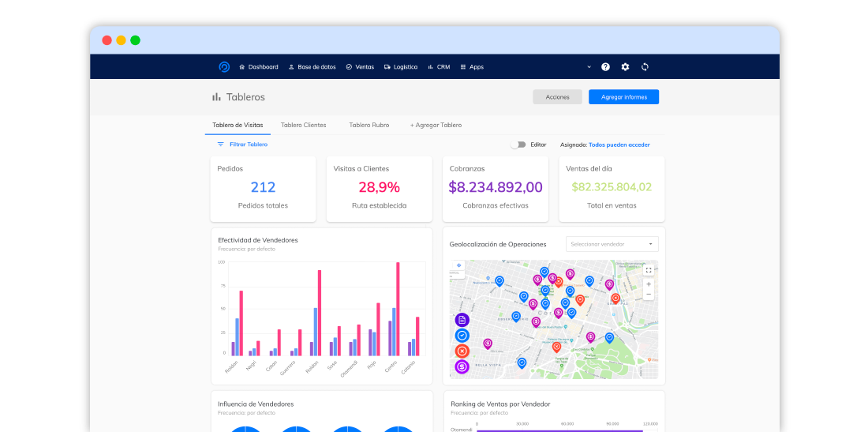Click the red X pin near Palacio Ferreyra

[x=556, y=347]
